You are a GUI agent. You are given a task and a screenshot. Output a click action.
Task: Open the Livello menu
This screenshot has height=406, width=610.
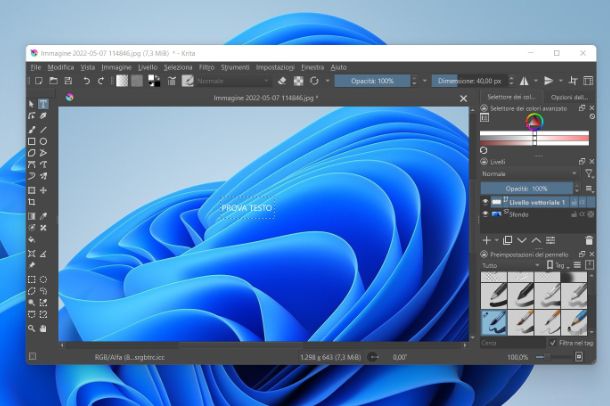point(147,67)
